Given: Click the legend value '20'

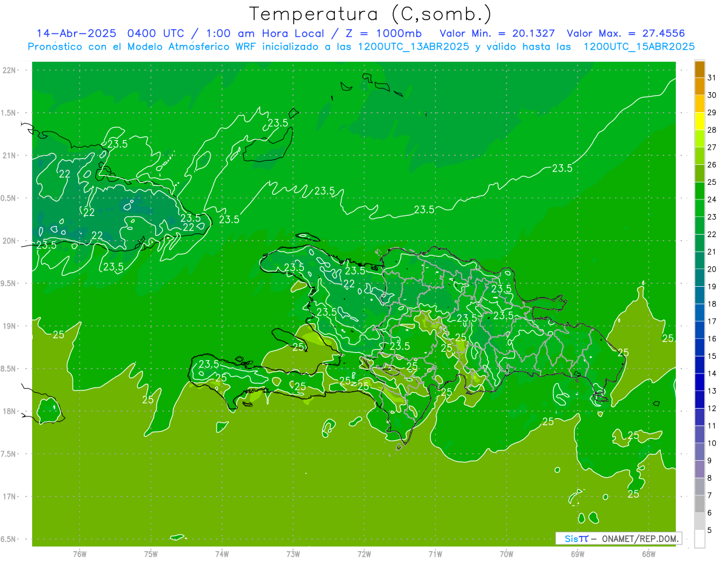Looking at the screenshot, I should coord(712,269).
